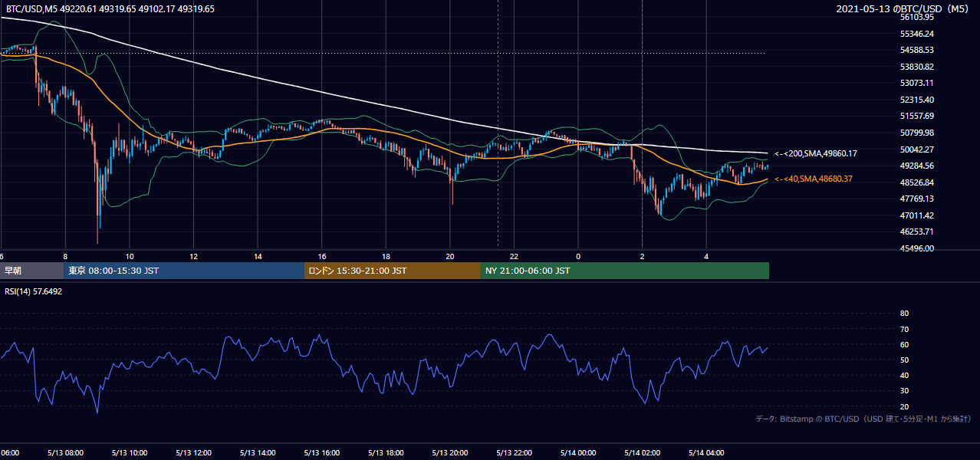This screenshot has height=460, width=980.
Task: Click price axis value 48526.84
Action: click(916, 182)
